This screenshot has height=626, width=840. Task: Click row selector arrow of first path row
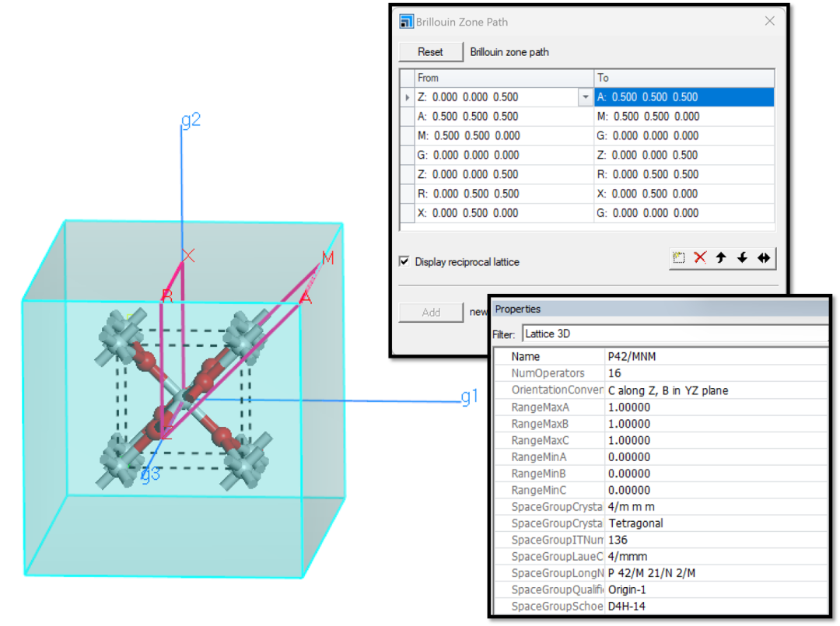(407, 97)
